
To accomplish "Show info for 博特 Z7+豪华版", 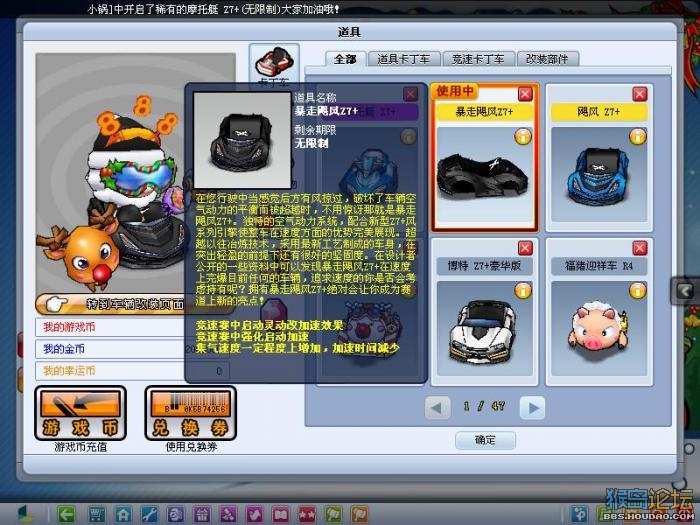I will 523,291.
